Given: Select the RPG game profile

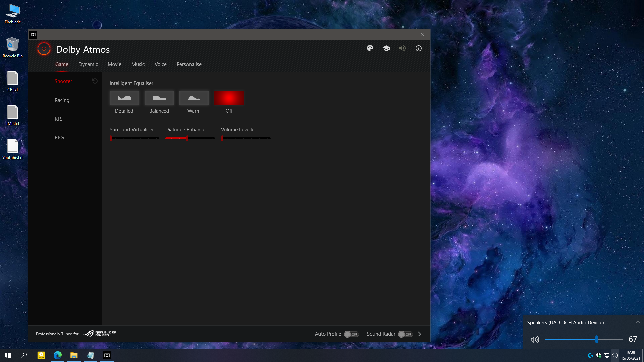Looking at the screenshot, I should pos(59,138).
